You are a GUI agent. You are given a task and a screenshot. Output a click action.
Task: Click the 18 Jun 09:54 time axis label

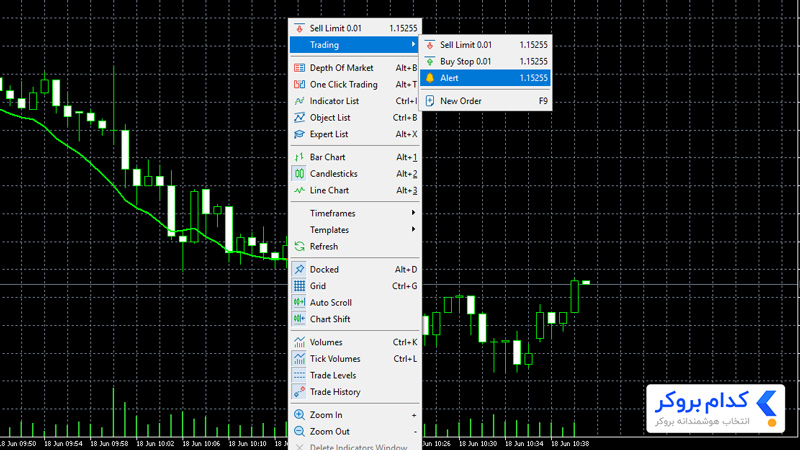[63, 444]
